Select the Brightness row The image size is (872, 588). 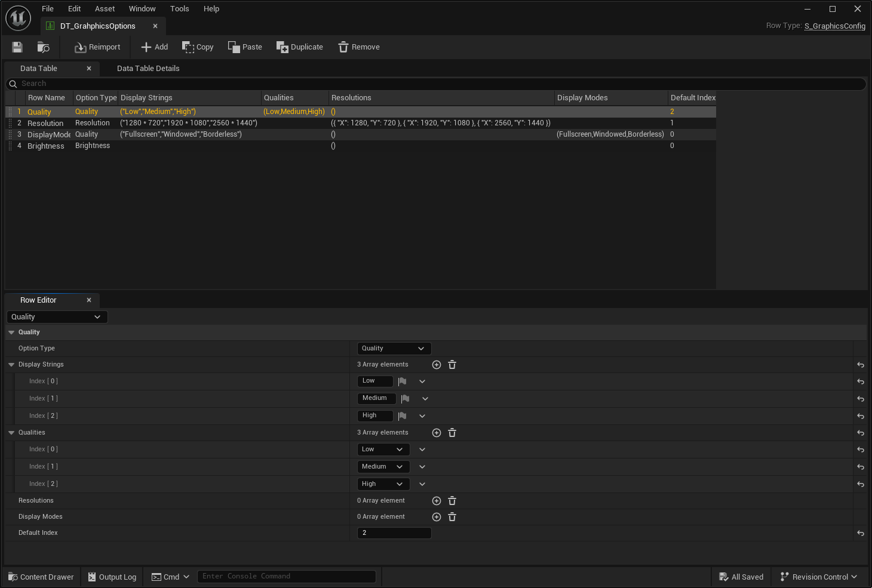click(361, 146)
